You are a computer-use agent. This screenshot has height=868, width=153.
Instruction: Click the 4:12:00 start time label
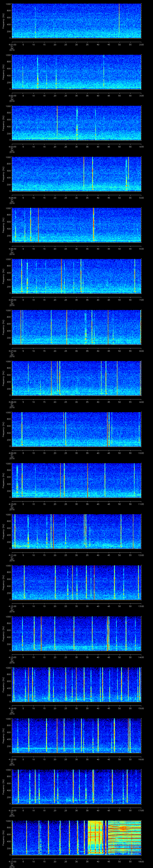click(12, 606)
